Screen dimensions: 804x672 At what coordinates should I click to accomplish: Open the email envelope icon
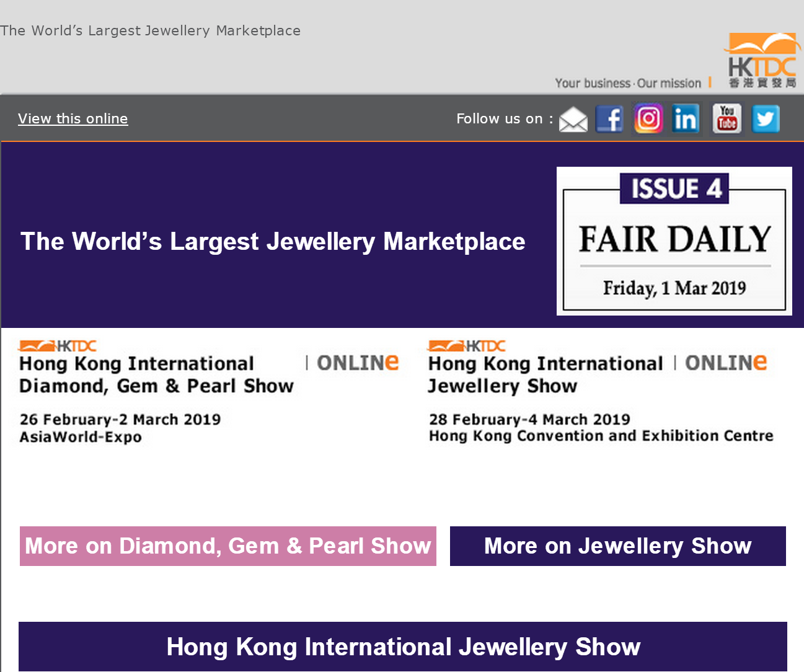pos(573,119)
